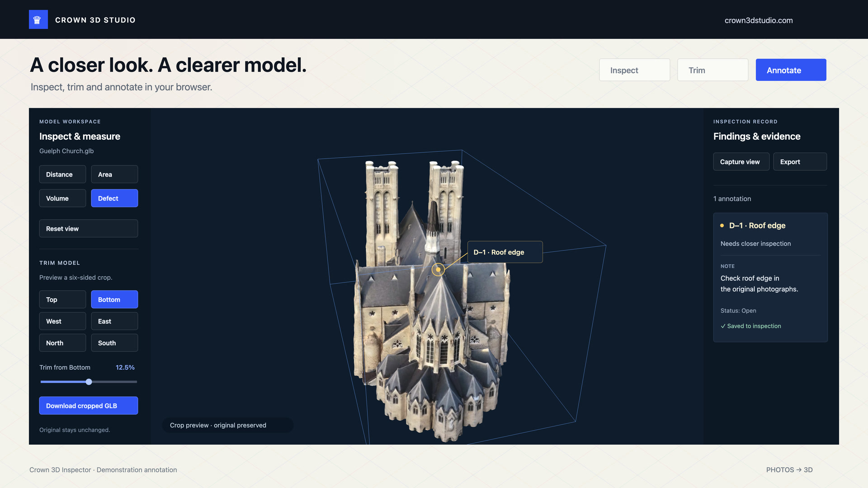Open the D–1 Roof edge annotation card title
This screenshot has width=868, height=488.
[757, 225]
